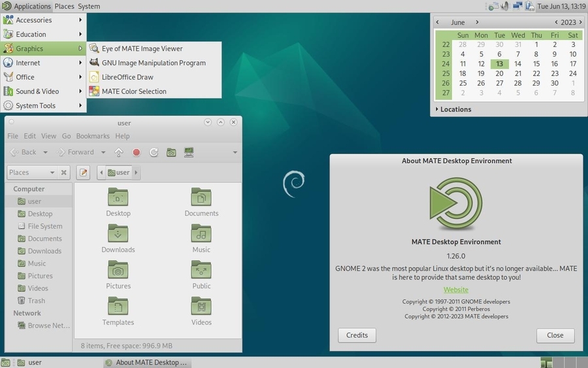Click the clock showing Tue Jun 13, 13:19

tap(561, 6)
